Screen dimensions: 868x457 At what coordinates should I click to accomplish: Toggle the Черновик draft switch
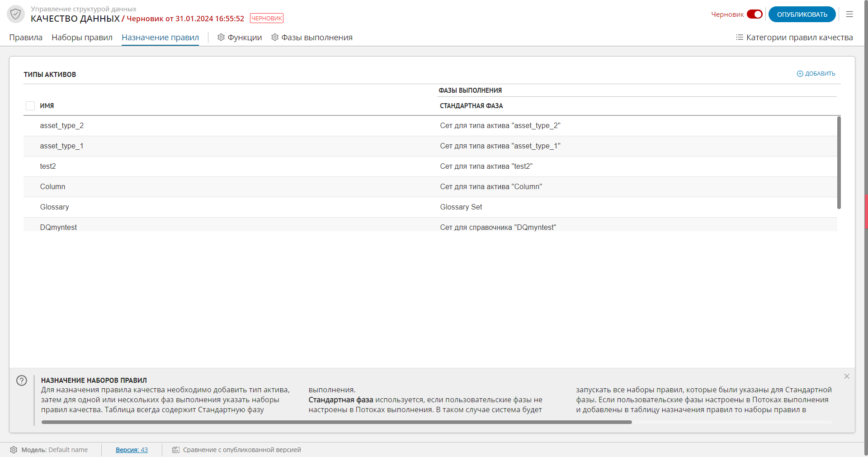point(755,14)
